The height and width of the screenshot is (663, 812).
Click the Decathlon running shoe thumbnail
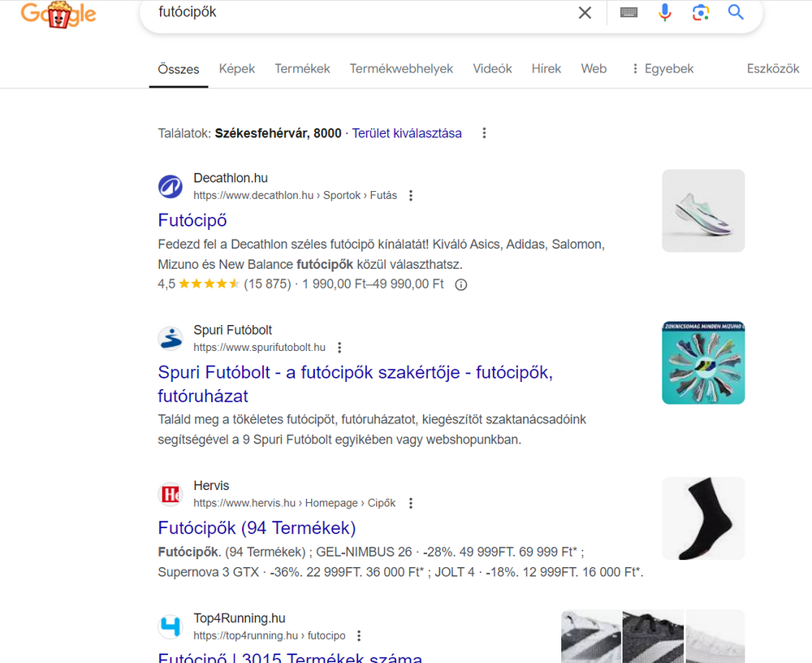pos(703,211)
